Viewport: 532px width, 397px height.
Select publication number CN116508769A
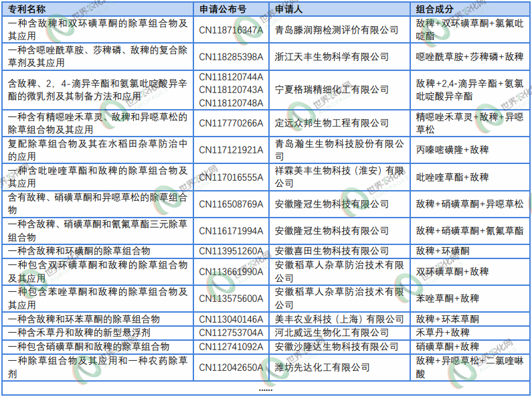[231, 204]
